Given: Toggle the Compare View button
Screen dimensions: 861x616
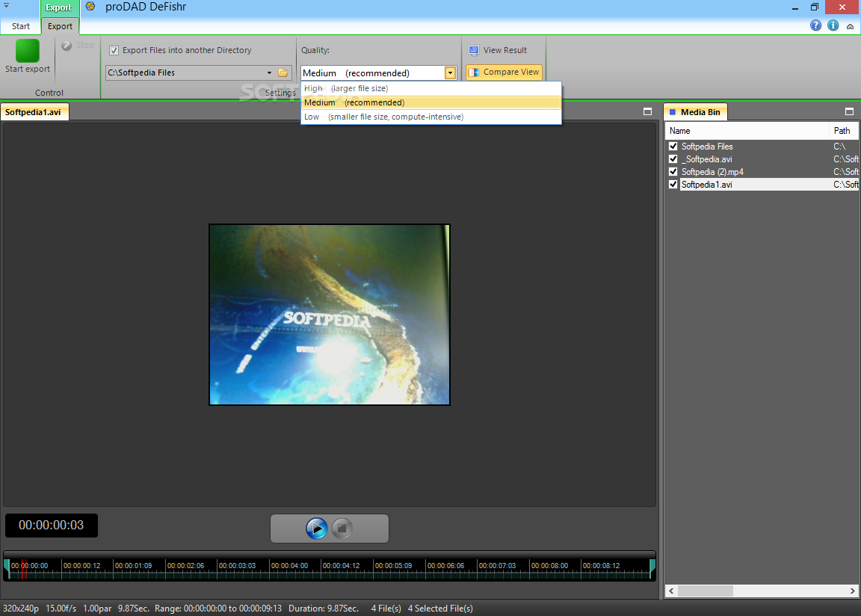Looking at the screenshot, I should pos(504,72).
